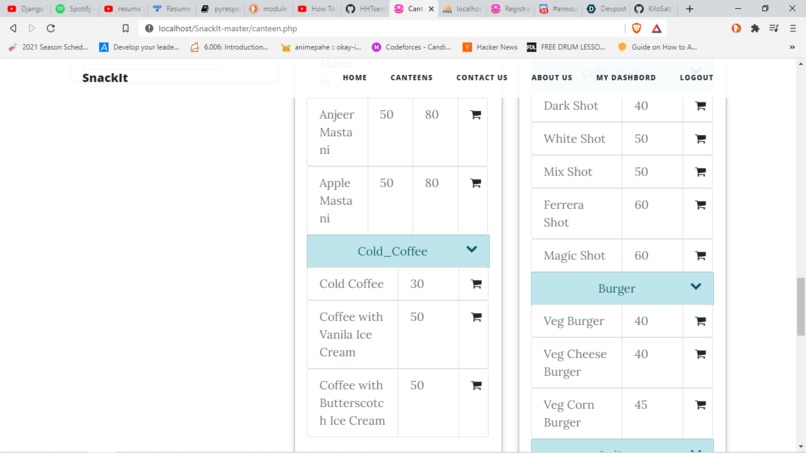Viewport: 806px width, 453px height.
Task: Open Brave Rewards triangle icon
Action: tap(656, 28)
